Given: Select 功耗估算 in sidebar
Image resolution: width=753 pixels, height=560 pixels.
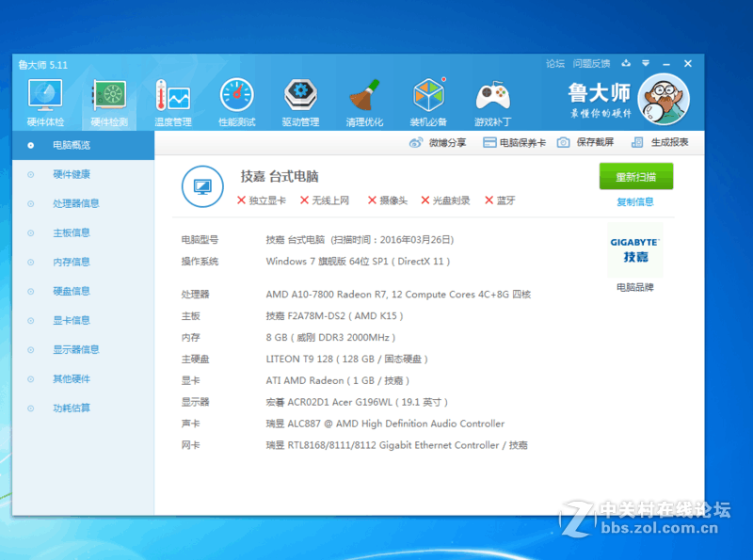Looking at the screenshot, I should coord(83,408).
